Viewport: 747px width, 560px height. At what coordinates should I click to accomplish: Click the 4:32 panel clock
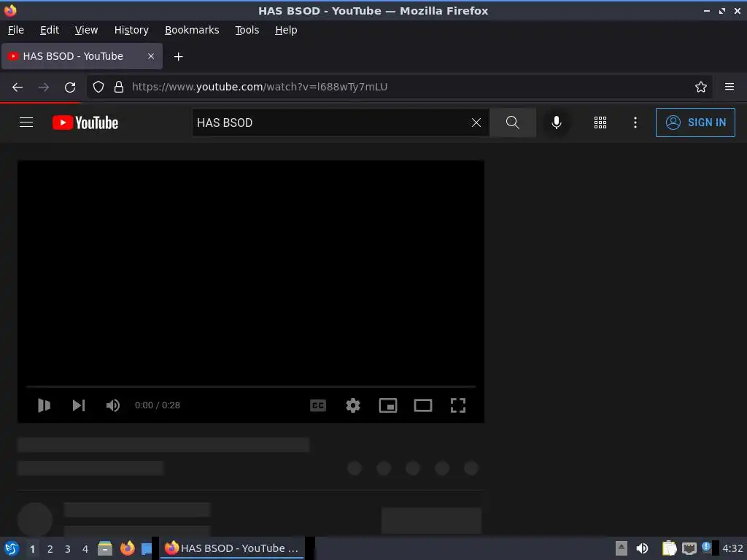pyautogui.click(x=732, y=548)
